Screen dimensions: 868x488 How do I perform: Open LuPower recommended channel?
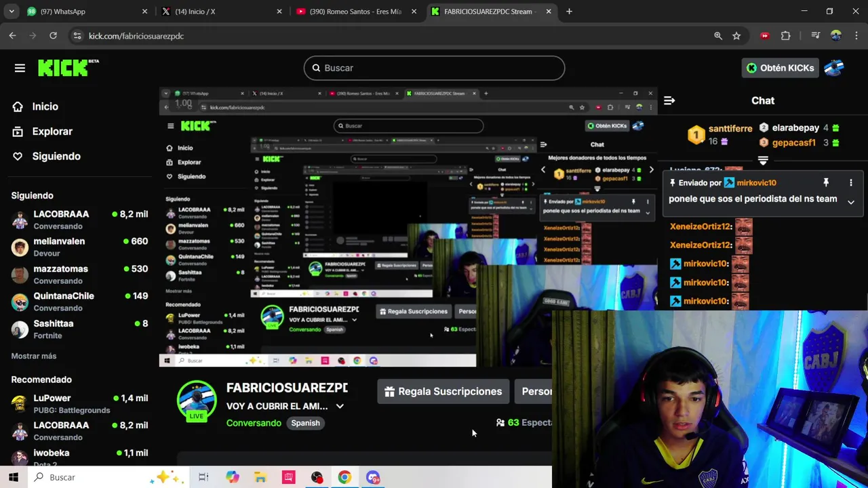pos(79,404)
